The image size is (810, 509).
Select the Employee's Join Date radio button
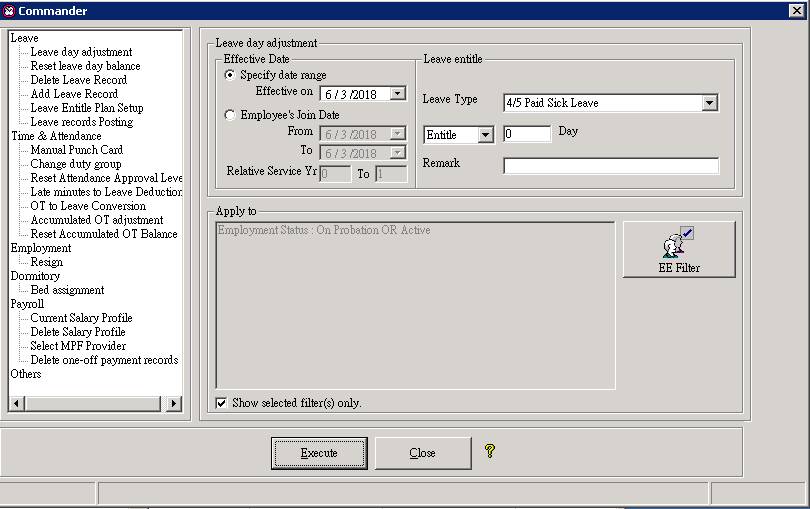pos(230,115)
